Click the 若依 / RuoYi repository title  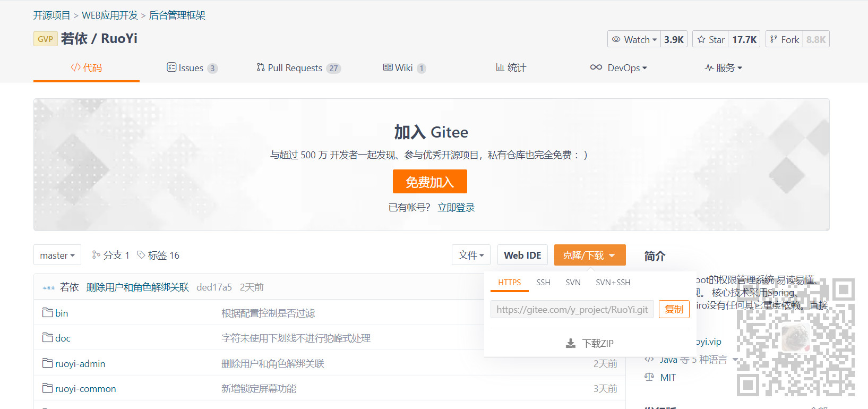[99, 38]
